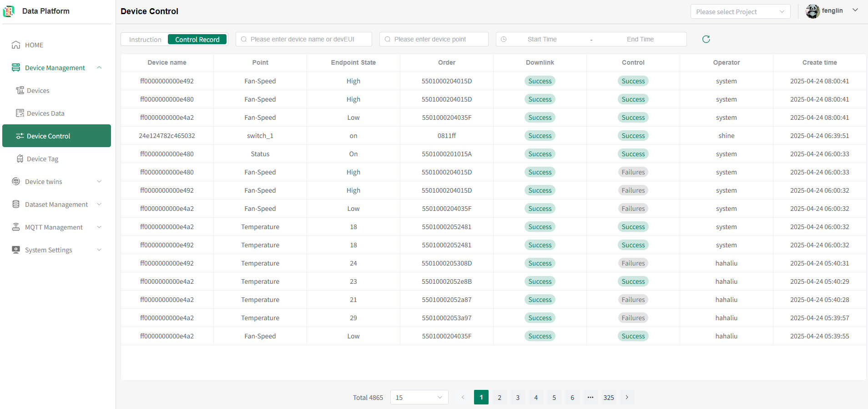Click the pagination ellipsis to jump pages
868x409 pixels.
tap(590, 397)
